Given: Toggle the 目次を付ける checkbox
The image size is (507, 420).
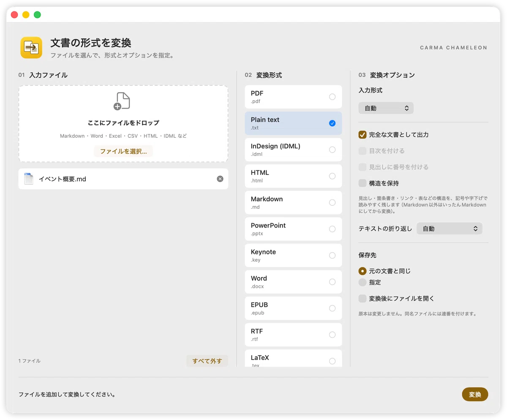Looking at the screenshot, I should tap(362, 151).
